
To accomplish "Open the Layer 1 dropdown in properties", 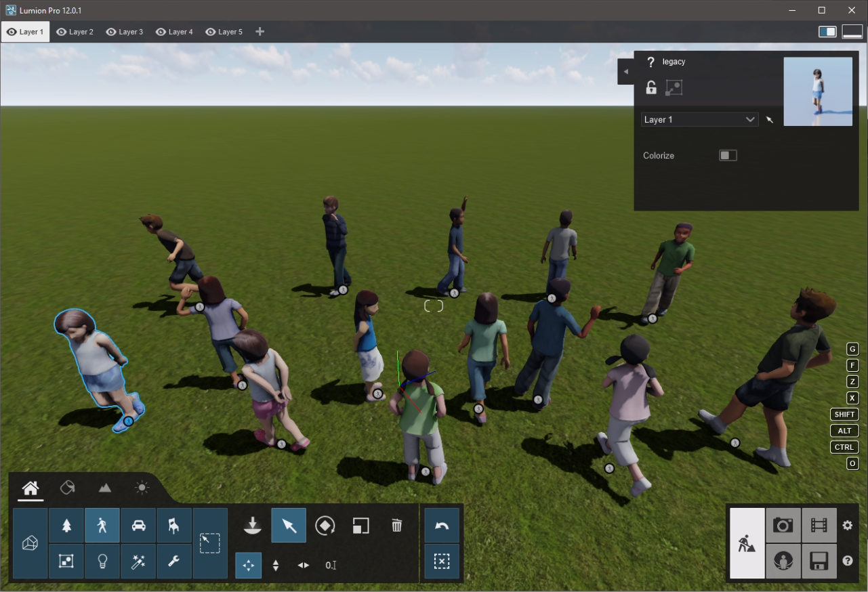I will [699, 120].
